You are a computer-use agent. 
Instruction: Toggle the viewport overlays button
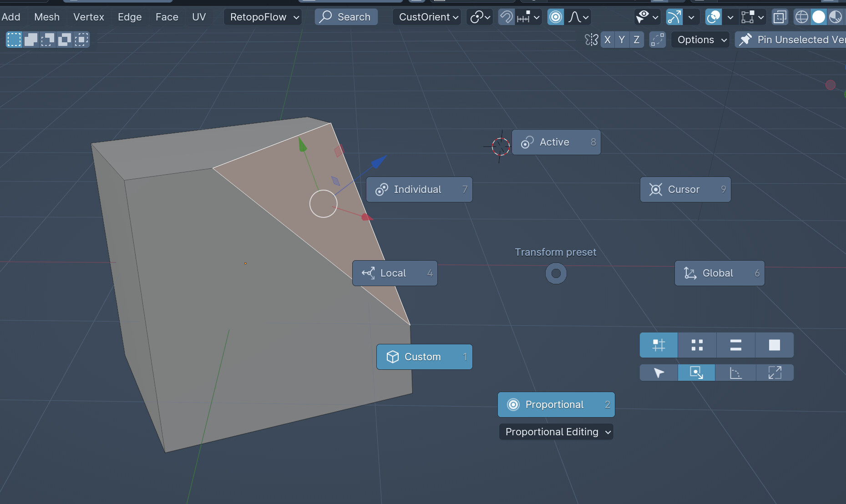pyautogui.click(x=714, y=17)
